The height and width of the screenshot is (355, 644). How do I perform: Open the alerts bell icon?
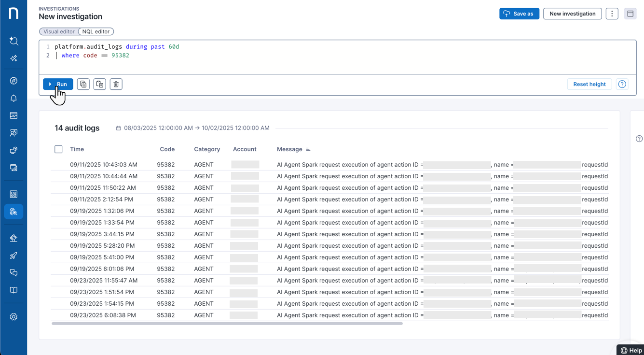14,98
